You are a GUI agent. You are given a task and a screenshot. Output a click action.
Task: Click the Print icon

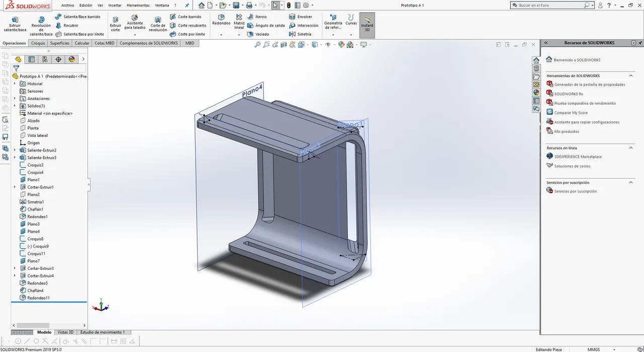[x=249, y=5]
